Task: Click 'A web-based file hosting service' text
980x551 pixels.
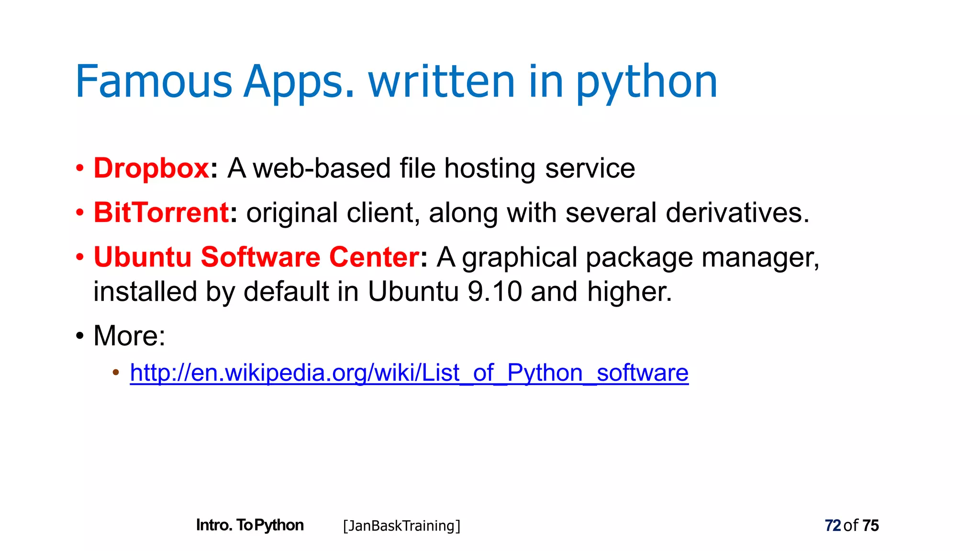Action: pos(431,168)
